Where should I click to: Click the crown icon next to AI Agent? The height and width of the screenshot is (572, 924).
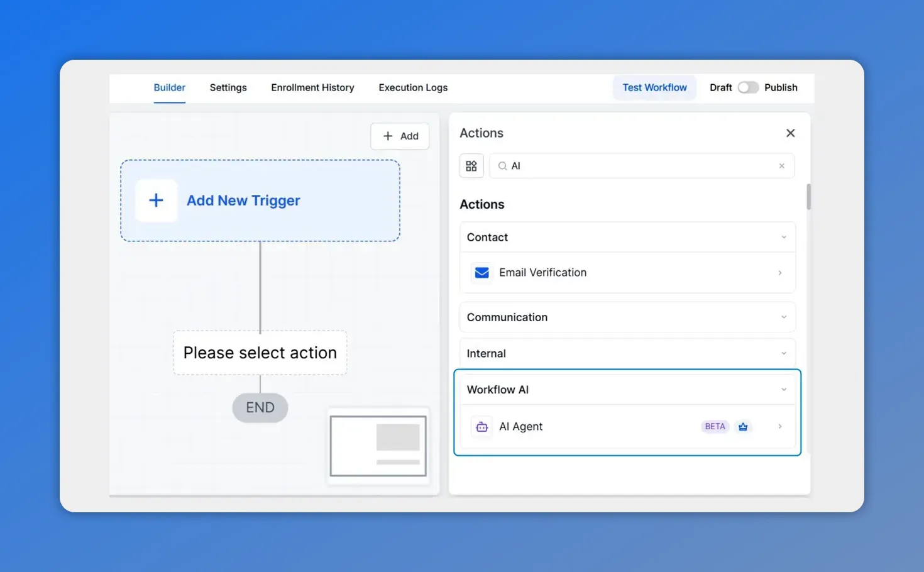point(744,426)
